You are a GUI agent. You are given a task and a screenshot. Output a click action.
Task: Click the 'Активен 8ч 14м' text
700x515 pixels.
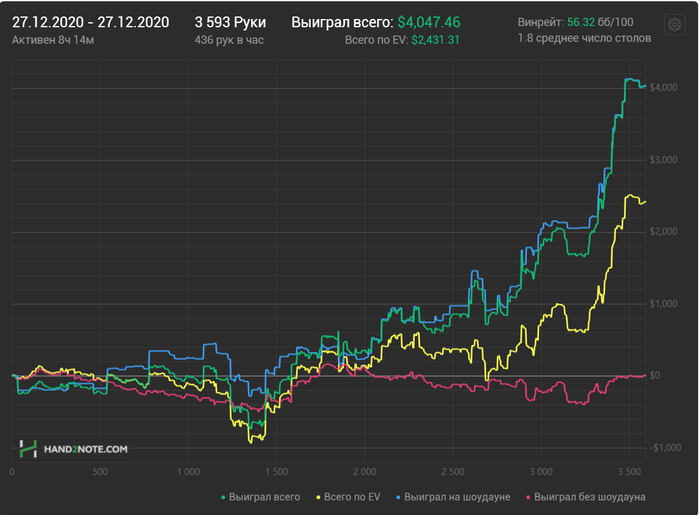tap(53, 40)
